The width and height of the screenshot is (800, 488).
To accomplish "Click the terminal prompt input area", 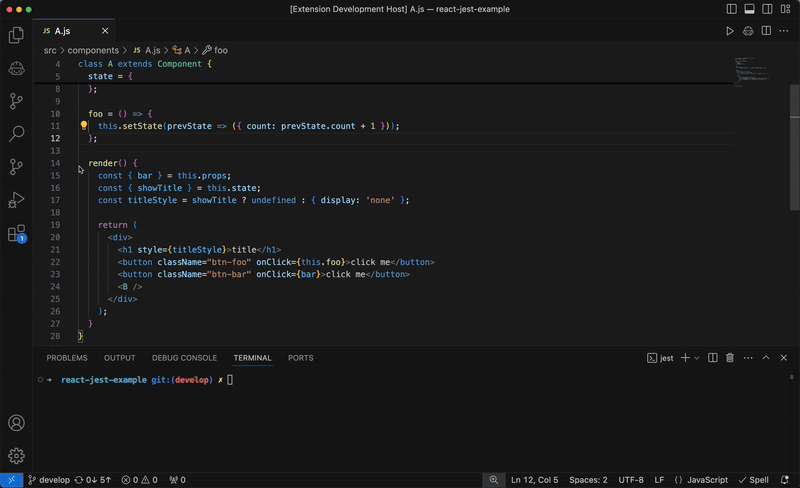I will coord(230,380).
